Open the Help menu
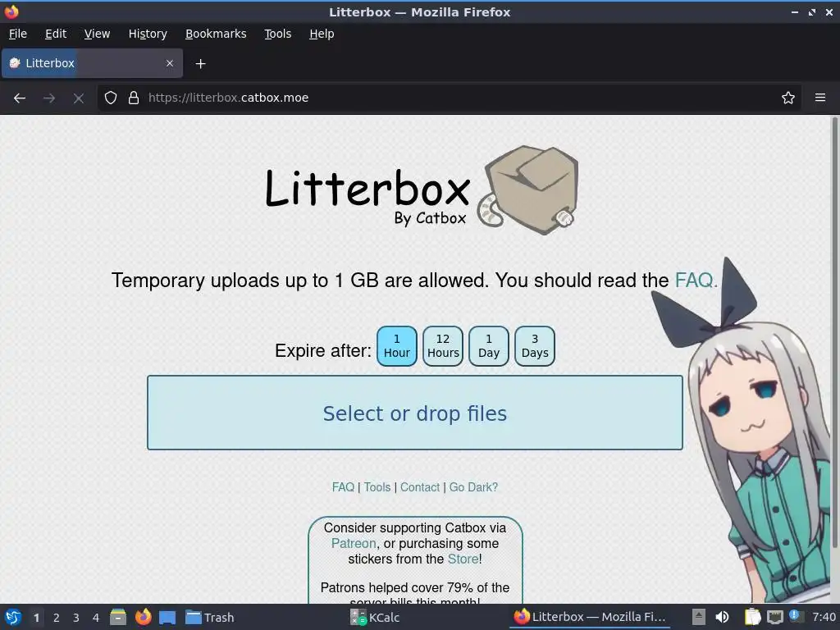Image resolution: width=840 pixels, height=630 pixels. [322, 34]
